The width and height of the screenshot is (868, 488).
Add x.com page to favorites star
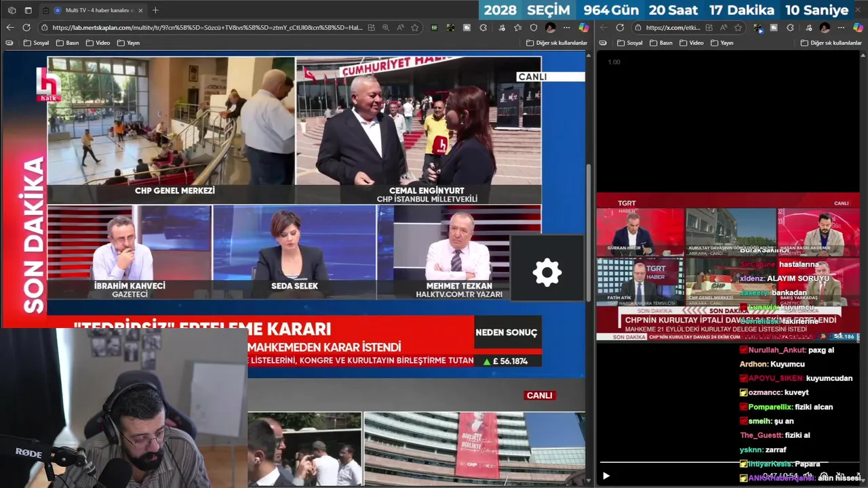click(738, 28)
